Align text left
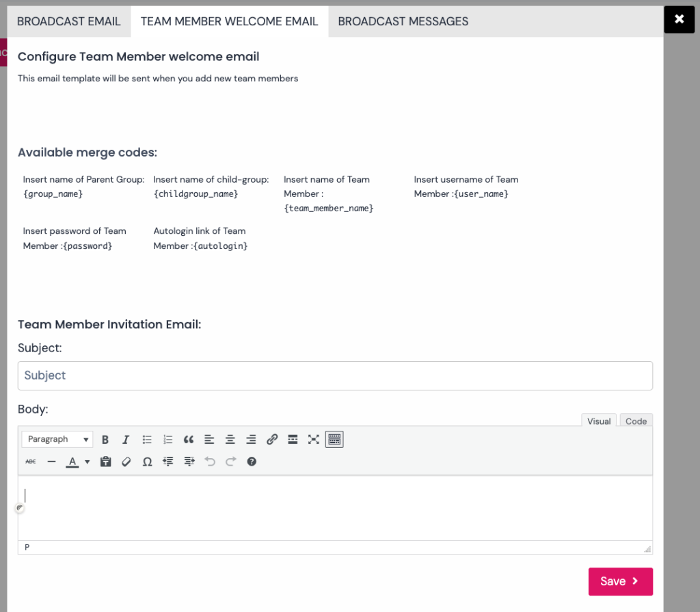The image size is (700, 612). coord(209,440)
